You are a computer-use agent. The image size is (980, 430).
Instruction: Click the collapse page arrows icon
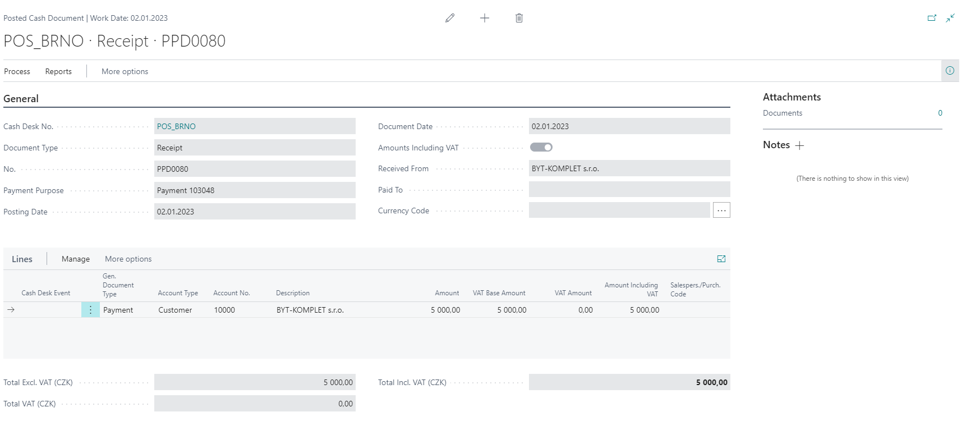950,18
